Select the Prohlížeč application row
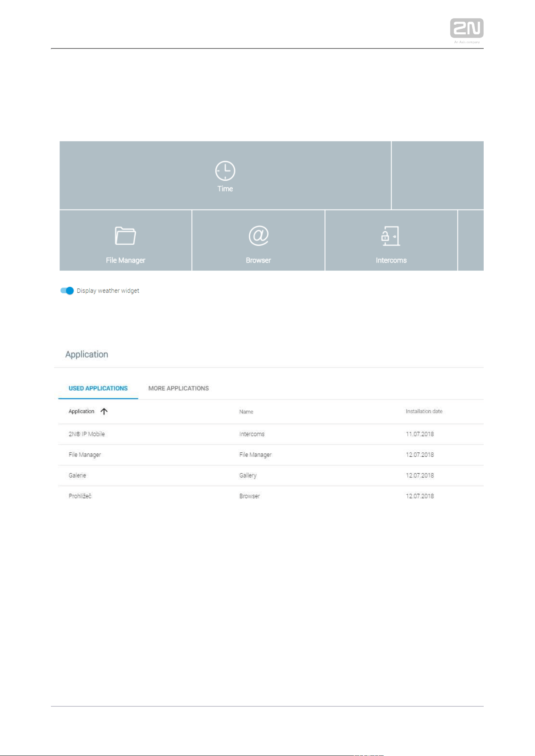 pos(271,496)
